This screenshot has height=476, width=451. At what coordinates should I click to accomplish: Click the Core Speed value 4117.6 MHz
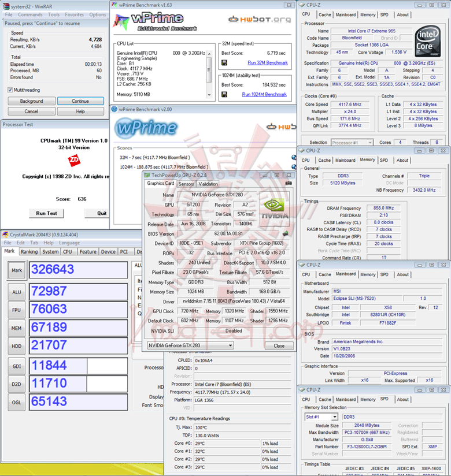coord(350,104)
